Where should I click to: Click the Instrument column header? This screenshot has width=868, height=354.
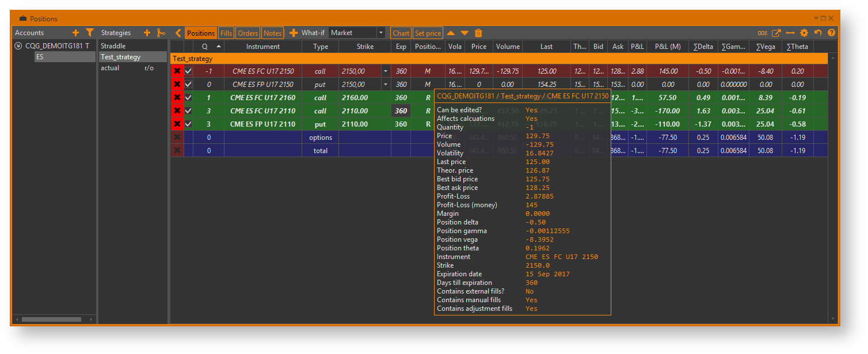[x=263, y=47]
